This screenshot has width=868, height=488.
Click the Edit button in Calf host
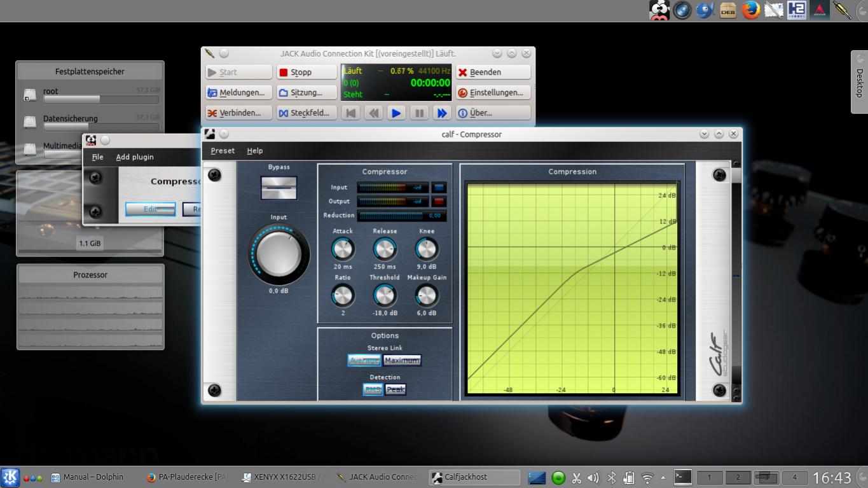tap(150, 209)
